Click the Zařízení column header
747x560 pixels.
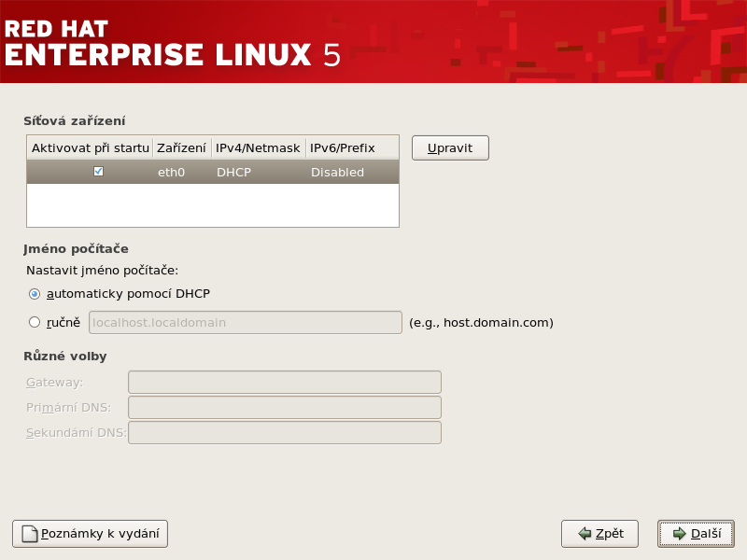181,147
